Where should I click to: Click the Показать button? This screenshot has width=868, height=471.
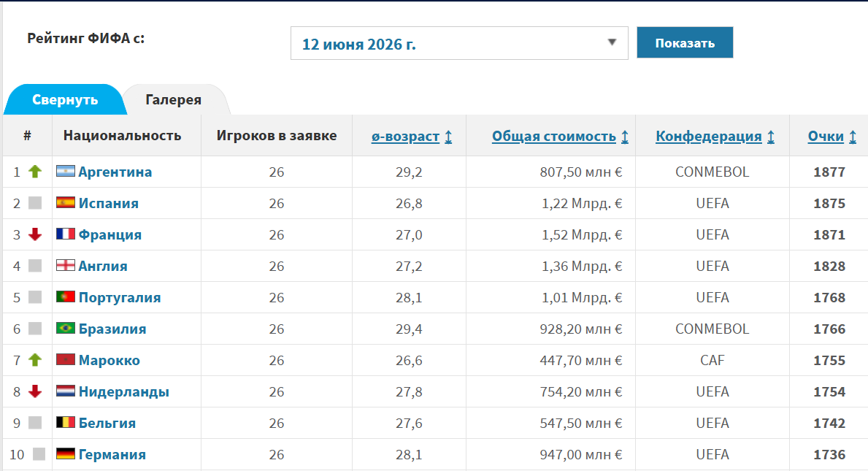(685, 42)
